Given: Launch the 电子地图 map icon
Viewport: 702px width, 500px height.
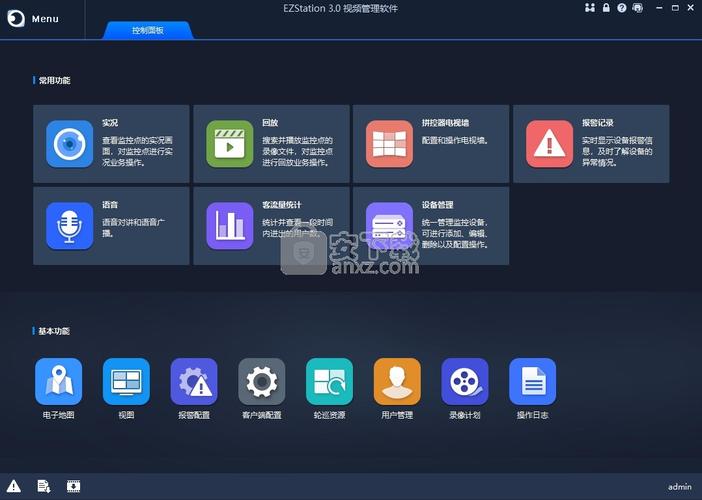Looking at the screenshot, I should click(59, 381).
